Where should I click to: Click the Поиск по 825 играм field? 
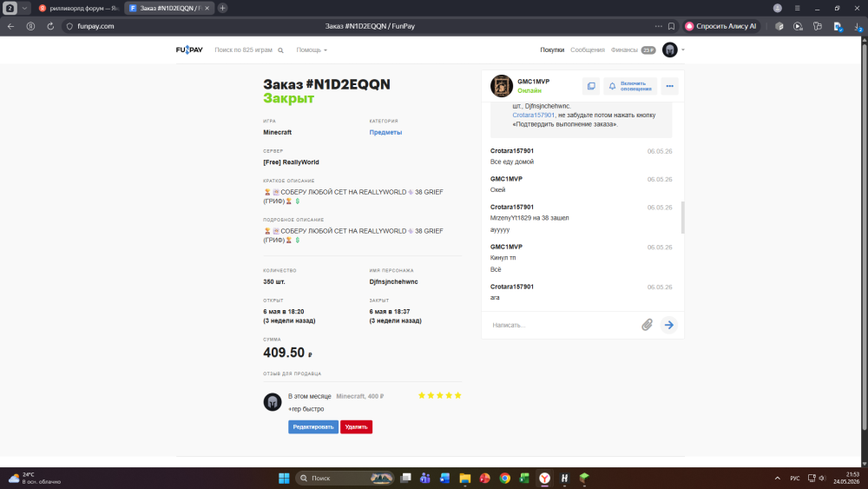coord(244,50)
